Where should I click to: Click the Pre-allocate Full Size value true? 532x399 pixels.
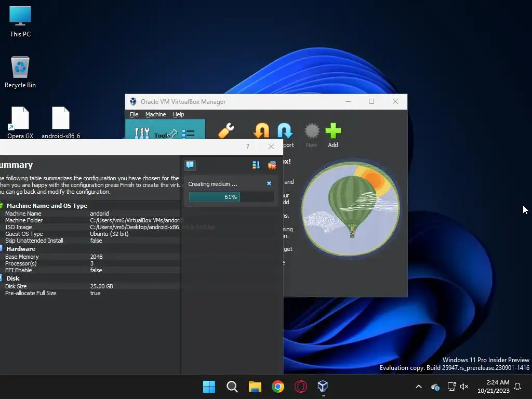(x=96, y=293)
